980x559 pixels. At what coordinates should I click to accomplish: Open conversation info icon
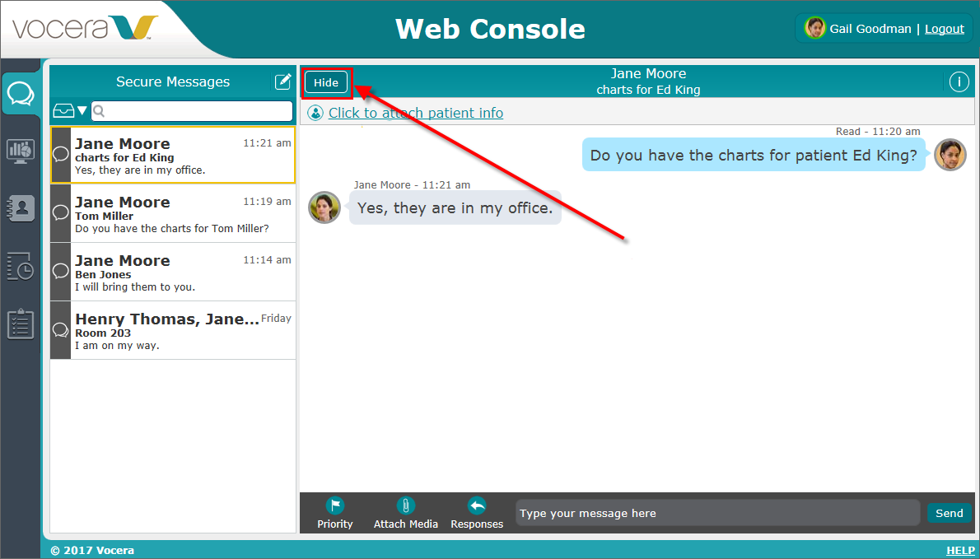coord(959,82)
